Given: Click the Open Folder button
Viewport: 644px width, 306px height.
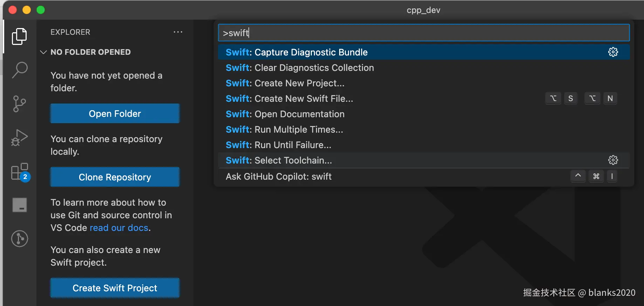Looking at the screenshot, I should click(x=115, y=113).
